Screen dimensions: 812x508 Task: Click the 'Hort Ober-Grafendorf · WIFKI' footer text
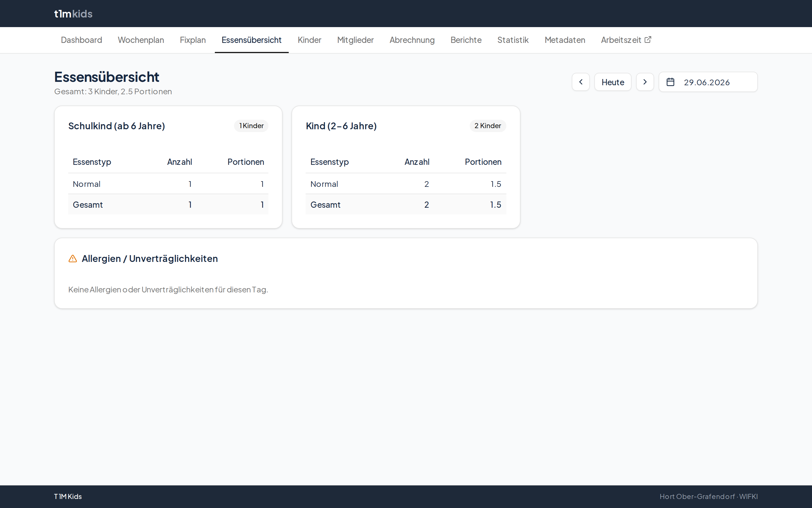click(x=708, y=497)
